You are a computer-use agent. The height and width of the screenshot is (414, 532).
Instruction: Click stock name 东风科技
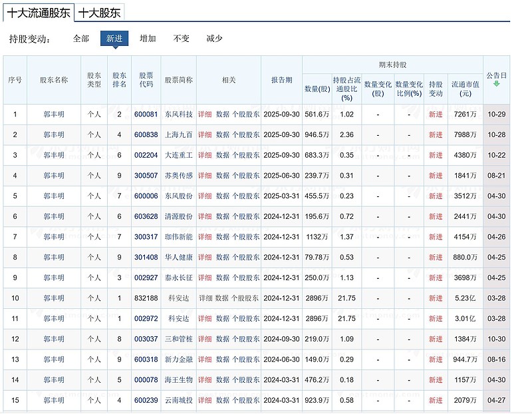pos(179,114)
